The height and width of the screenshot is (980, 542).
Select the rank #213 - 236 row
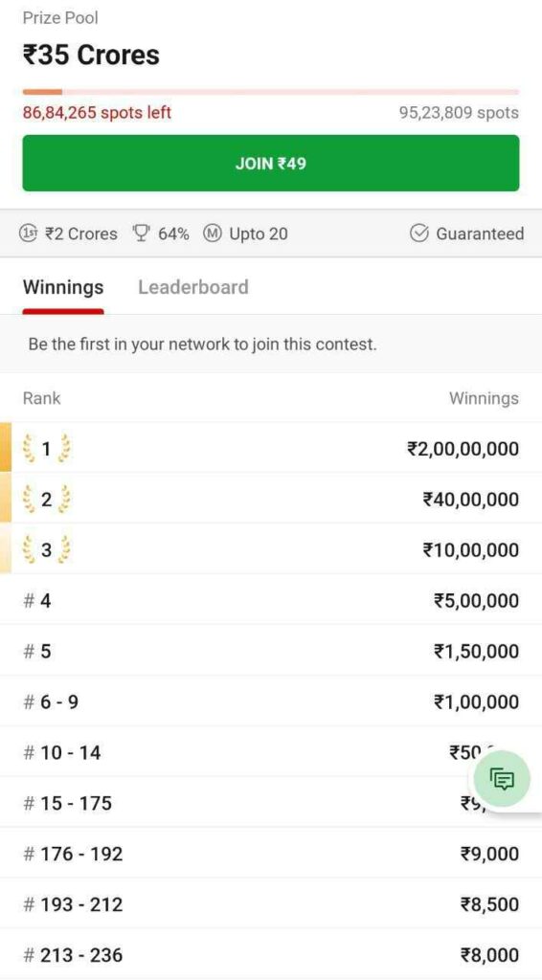click(271, 955)
